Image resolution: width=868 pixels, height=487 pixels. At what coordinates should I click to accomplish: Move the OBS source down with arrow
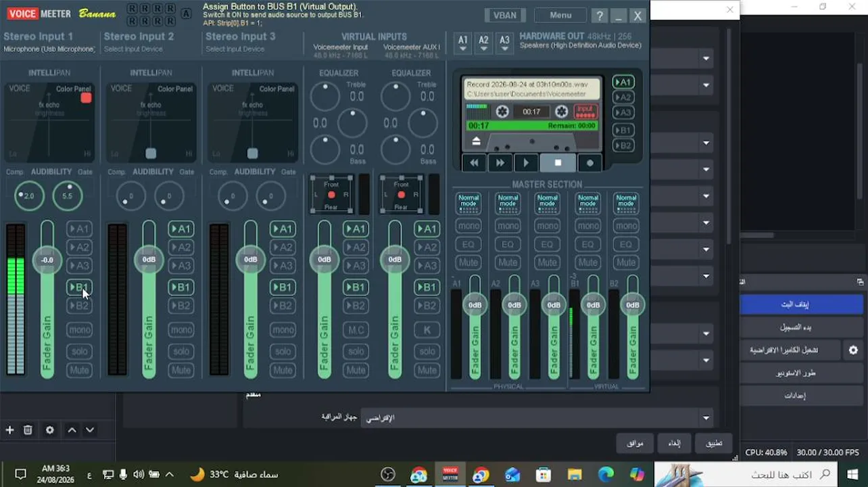pos(89,430)
